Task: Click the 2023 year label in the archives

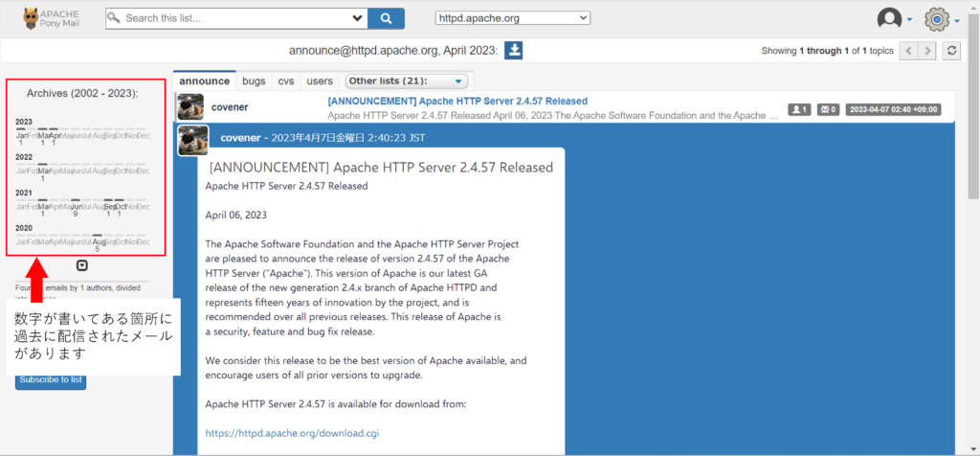Action: click(24, 122)
